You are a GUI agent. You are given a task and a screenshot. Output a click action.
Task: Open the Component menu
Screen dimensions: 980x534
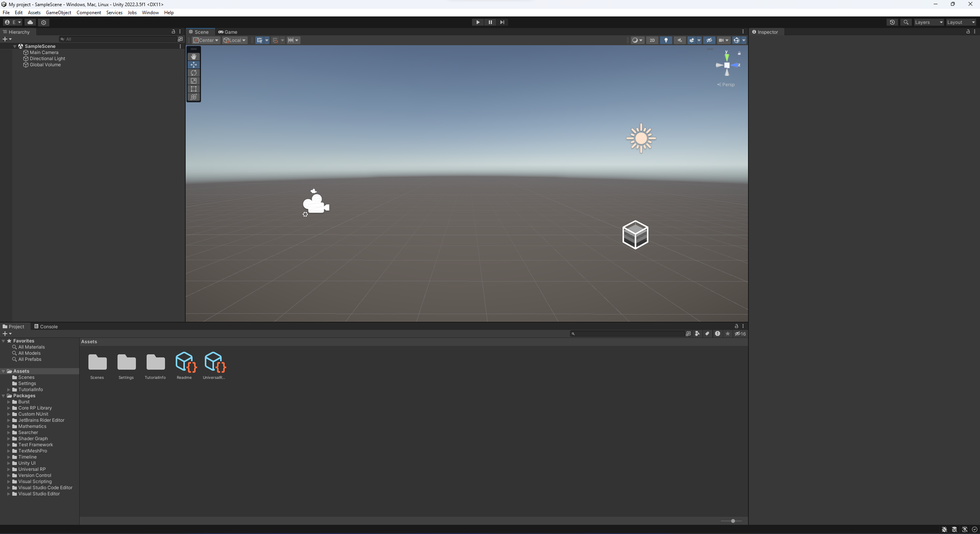(x=89, y=13)
